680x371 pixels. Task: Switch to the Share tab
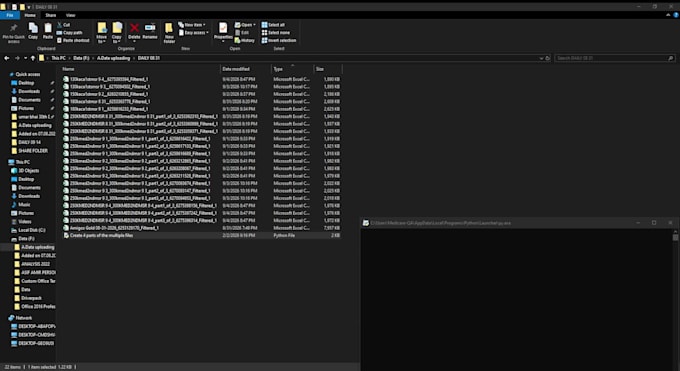click(51, 15)
